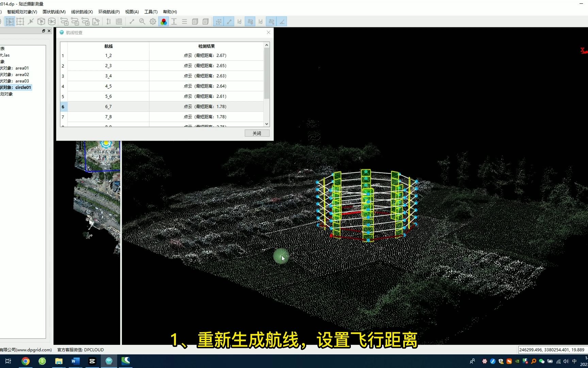The width and height of the screenshot is (588, 368).
Task: Select the arrow selection box tool
Action: click(10, 21)
